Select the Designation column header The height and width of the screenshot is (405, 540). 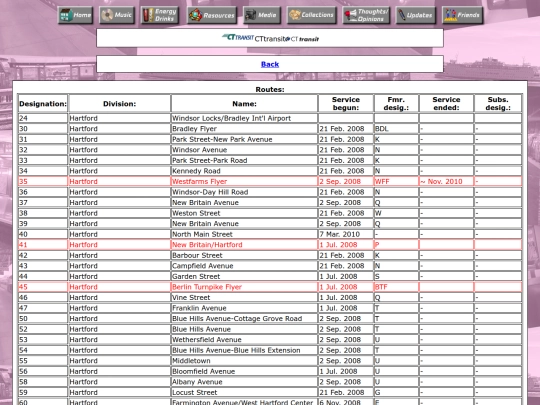[x=43, y=104]
